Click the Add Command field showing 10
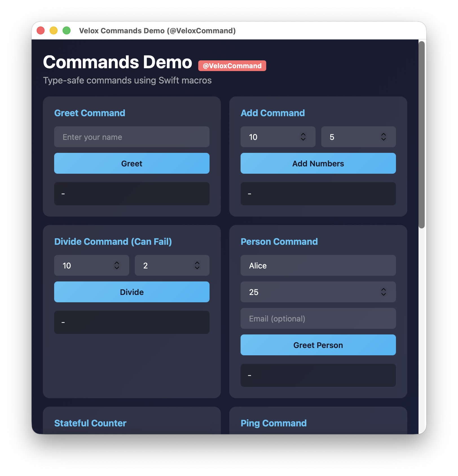Screen dimensions: 458x476 click(x=278, y=137)
